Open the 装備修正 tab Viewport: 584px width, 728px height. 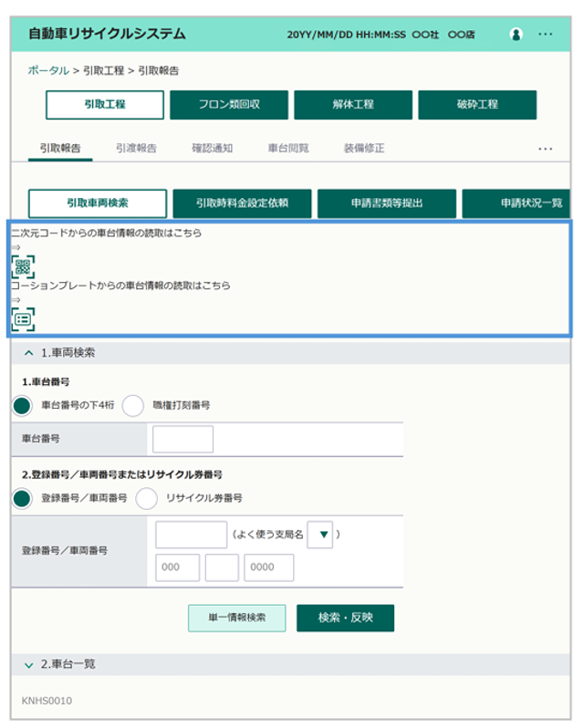click(x=363, y=148)
